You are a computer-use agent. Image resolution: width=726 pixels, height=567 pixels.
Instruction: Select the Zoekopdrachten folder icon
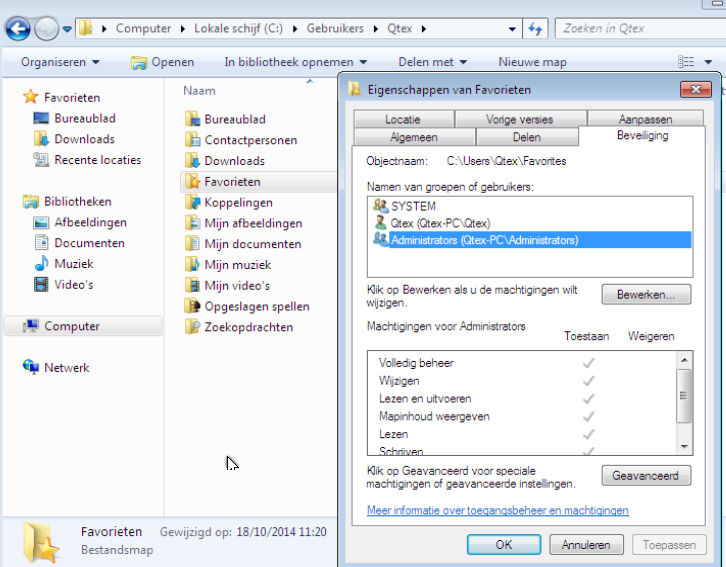pos(193,327)
